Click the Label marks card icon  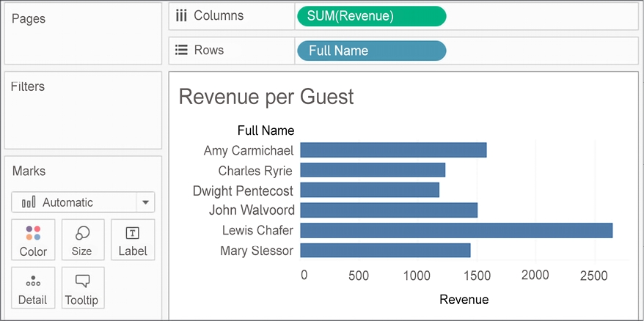tap(133, 234)
